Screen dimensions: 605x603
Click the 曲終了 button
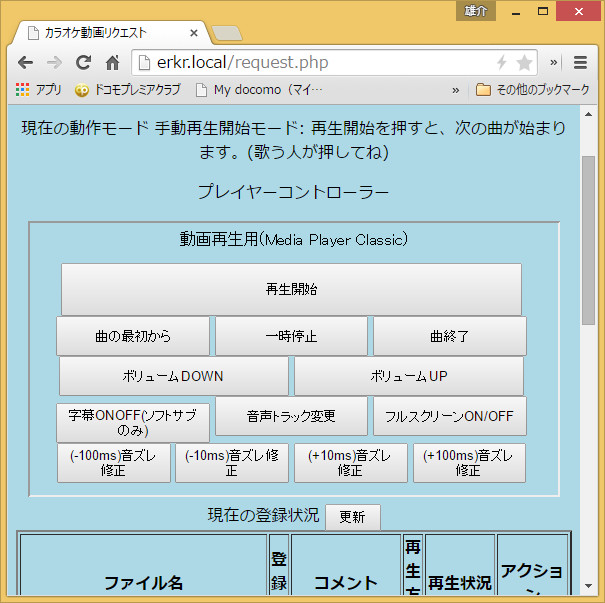pyautogui.click(x=450, y=336)
